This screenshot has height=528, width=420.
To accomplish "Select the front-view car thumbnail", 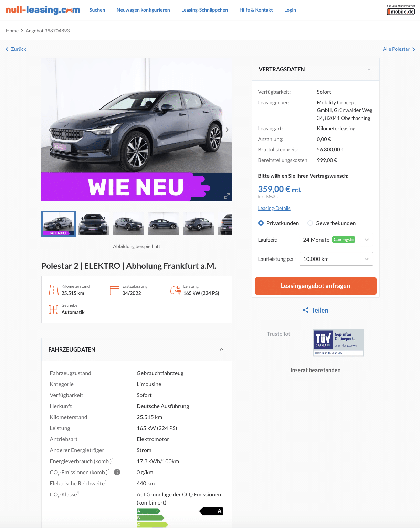I will coord(93,224).
